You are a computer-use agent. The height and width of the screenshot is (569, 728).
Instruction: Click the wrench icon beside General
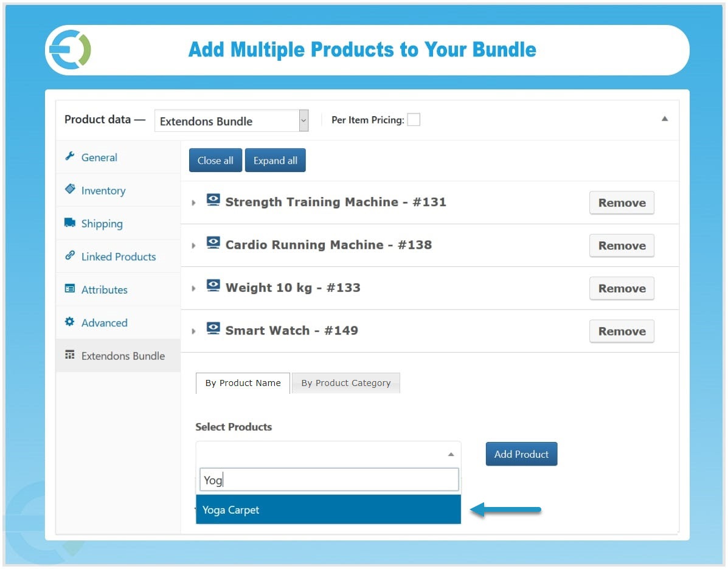(x=70, y=157)
